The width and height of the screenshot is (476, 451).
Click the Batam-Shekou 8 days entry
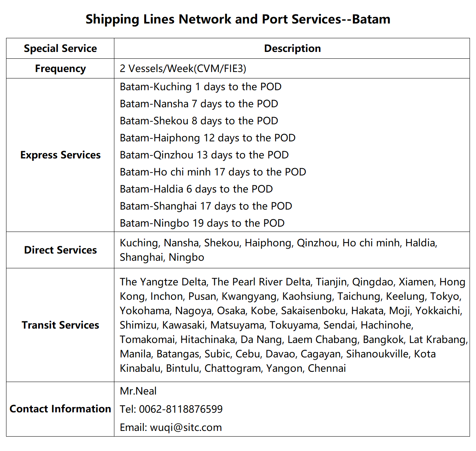tap(199, 121)
